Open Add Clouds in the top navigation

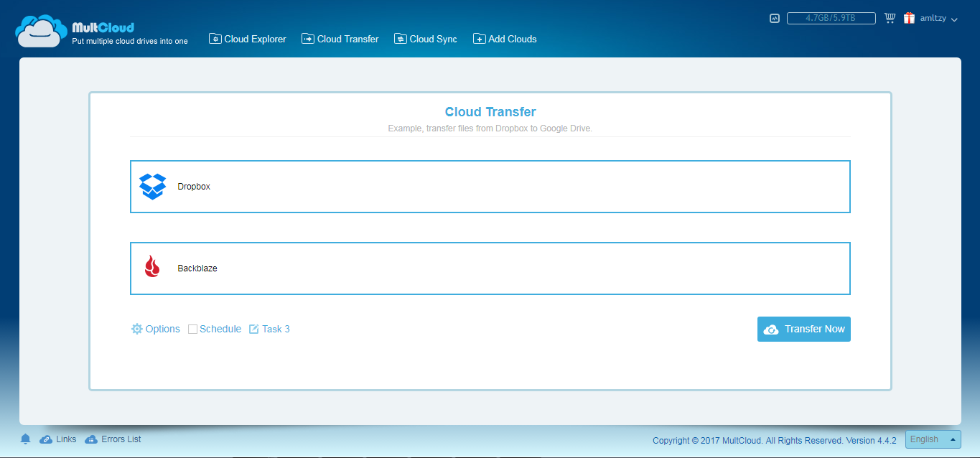505,39
